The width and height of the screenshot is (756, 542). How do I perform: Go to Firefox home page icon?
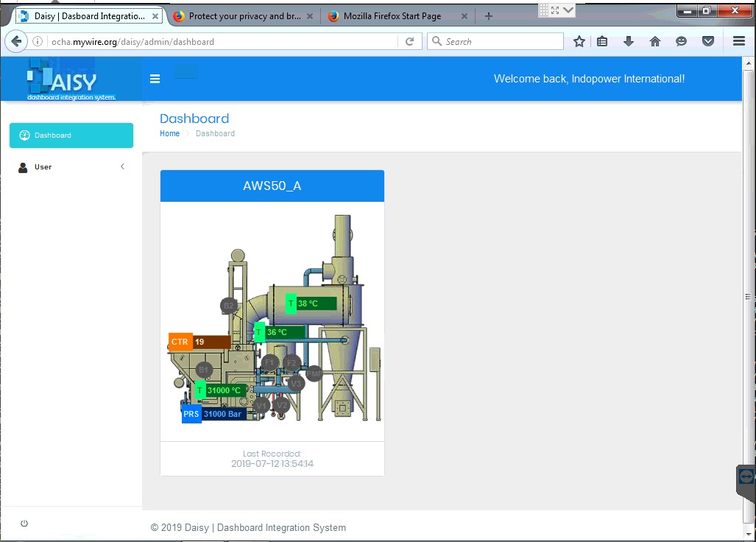[x=655, y=42]
